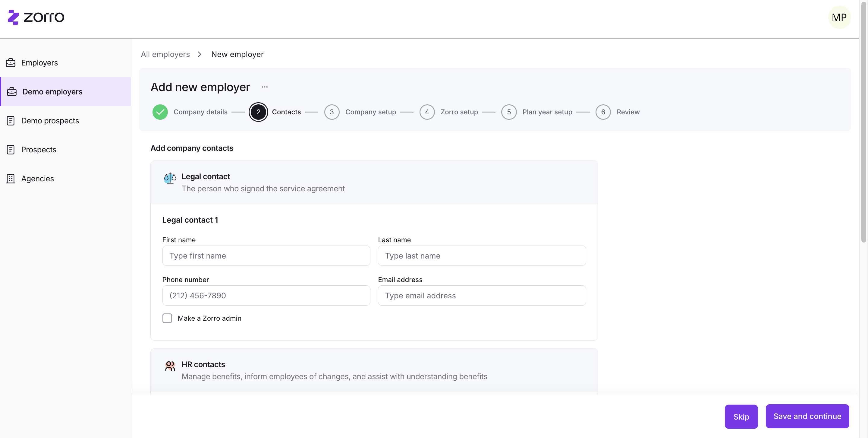The height and width of the screenshot is (438, 868).
Task: Click 'The person who signed the service agreement' text
Action: pyautogui.click(x=263, y=189)
